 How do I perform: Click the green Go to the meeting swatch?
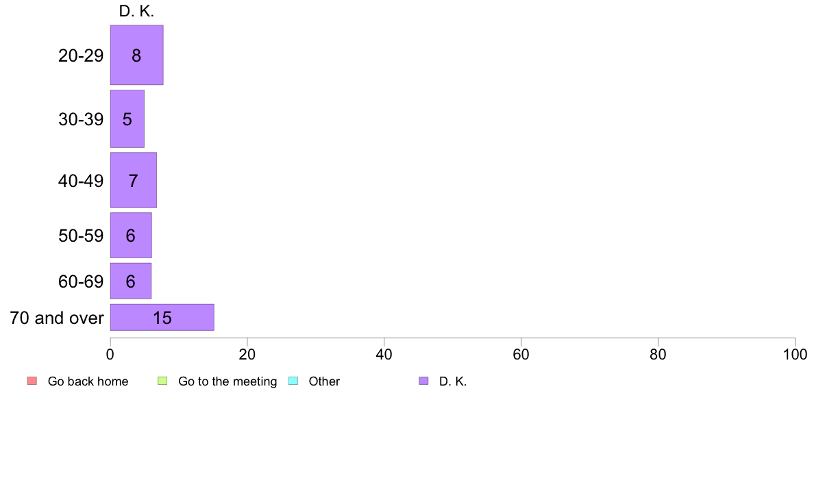coord(162,381)
